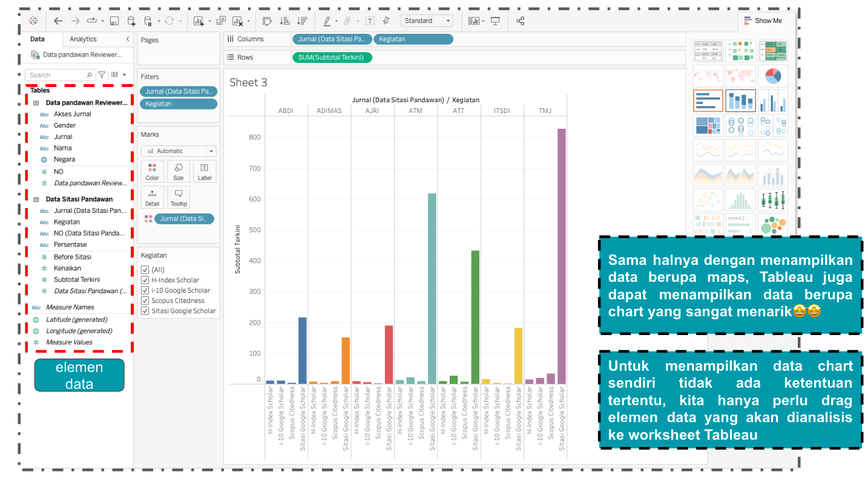Click the Save disk icon
Viewport: 868px width, 482px height.
114,21
